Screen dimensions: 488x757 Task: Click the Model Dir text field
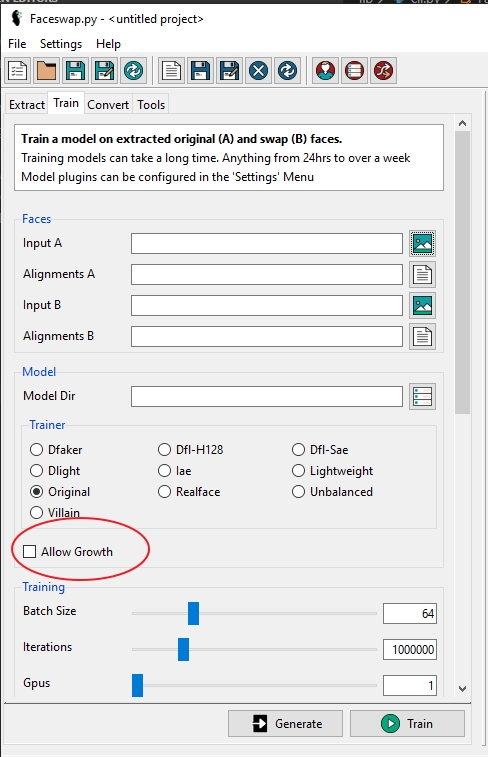click(x=266, y=396)
